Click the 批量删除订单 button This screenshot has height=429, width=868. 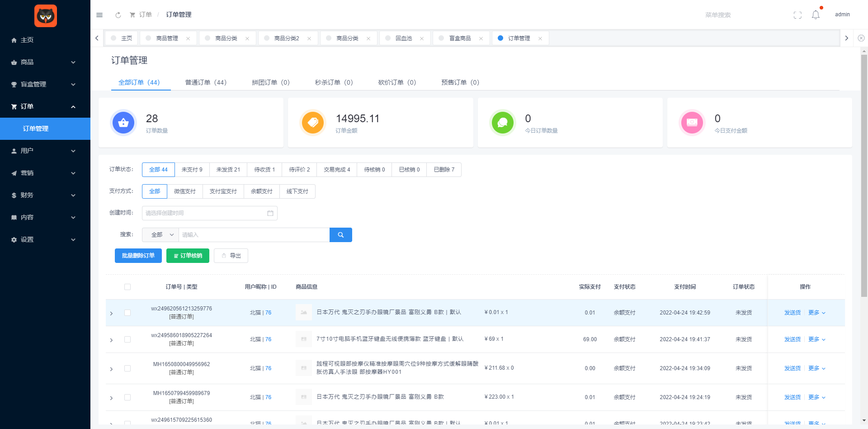138,255
